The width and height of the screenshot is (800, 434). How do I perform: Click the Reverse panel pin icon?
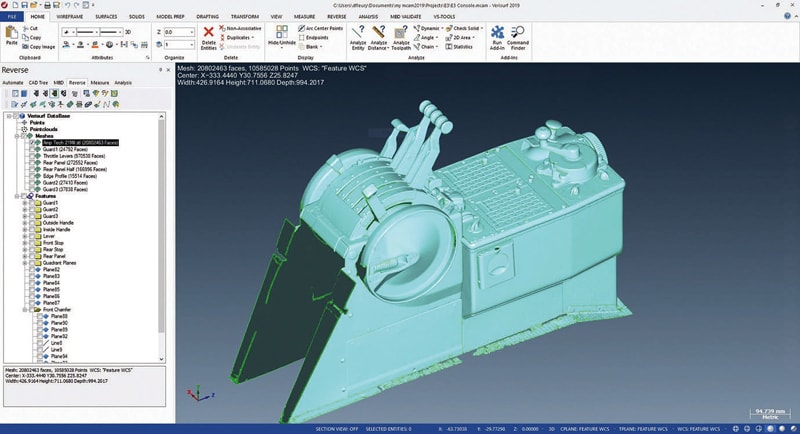[x=160, y=70]
